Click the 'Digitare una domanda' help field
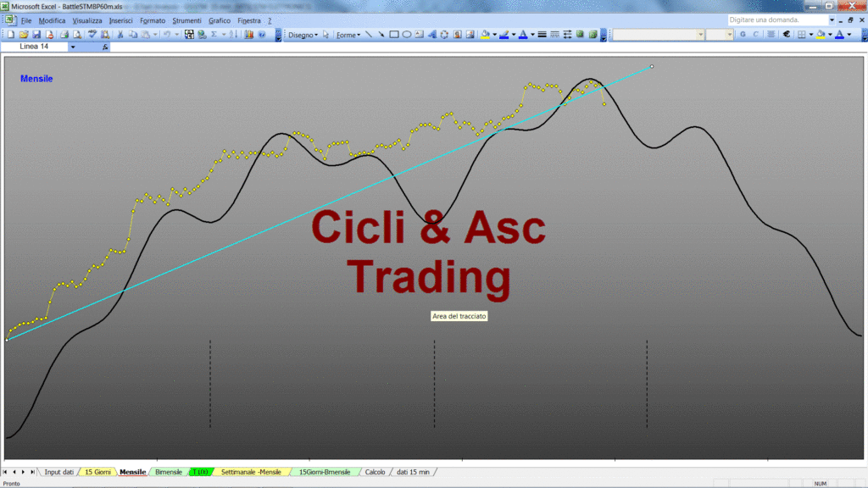Screen dimensions: 868x488 777,20
